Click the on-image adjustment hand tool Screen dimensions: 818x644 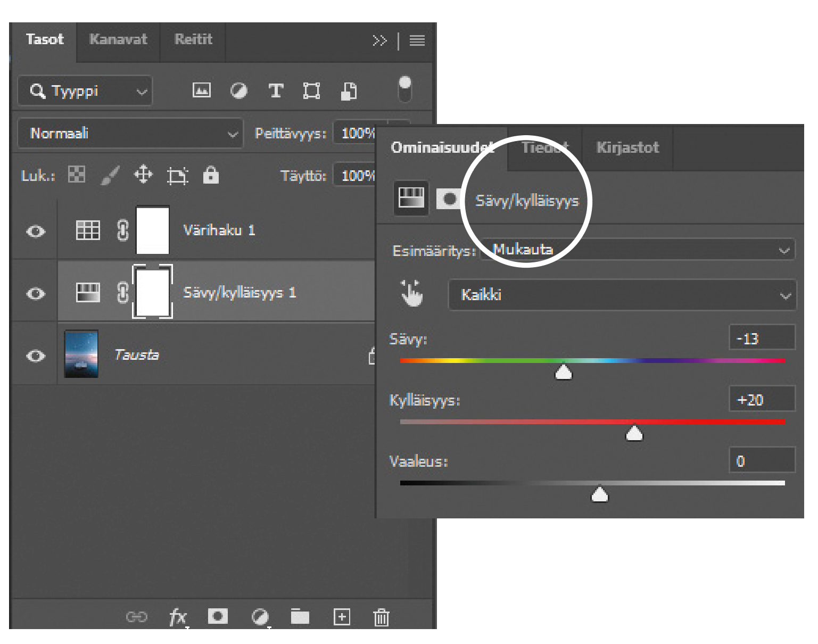tap(411, 294)
